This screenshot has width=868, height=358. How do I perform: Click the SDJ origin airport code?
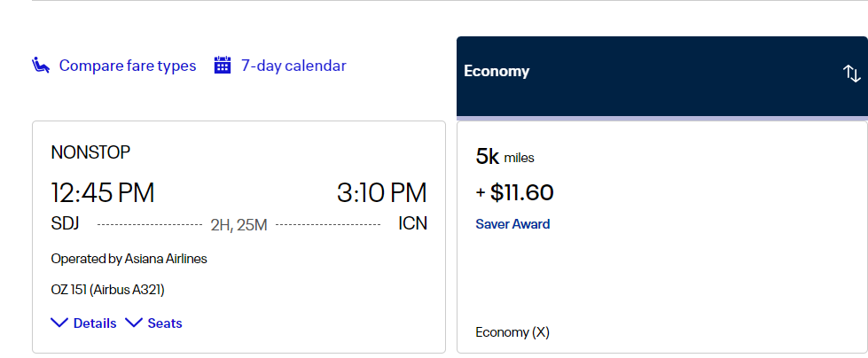click(66, 223)
